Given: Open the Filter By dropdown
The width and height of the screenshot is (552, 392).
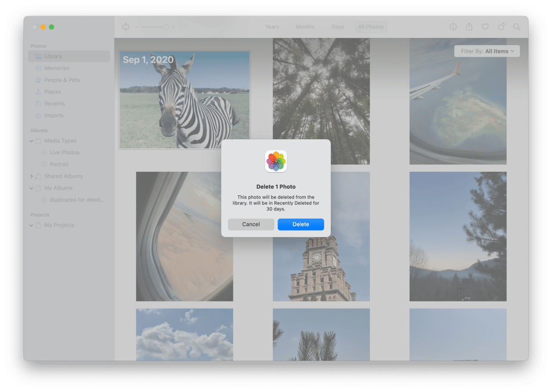Looking at the screenshot, I should pyautogui.click(x=487, y=51).
